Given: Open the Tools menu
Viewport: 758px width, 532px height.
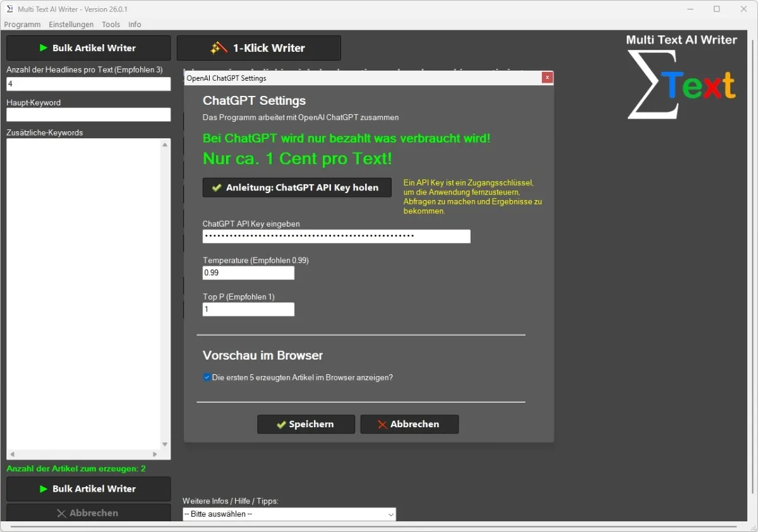Looking at the screenshot, I should (x=111, y=25).
